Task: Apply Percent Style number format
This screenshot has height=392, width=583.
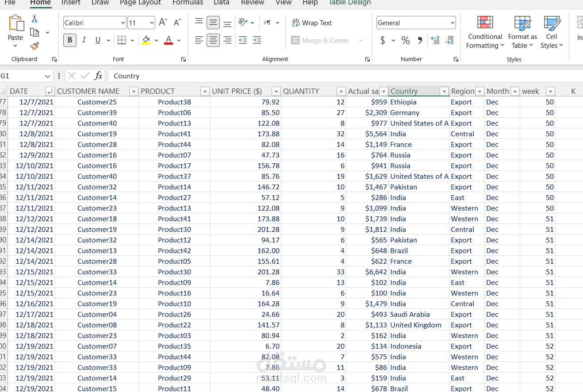Action: [x=406, y=40]
